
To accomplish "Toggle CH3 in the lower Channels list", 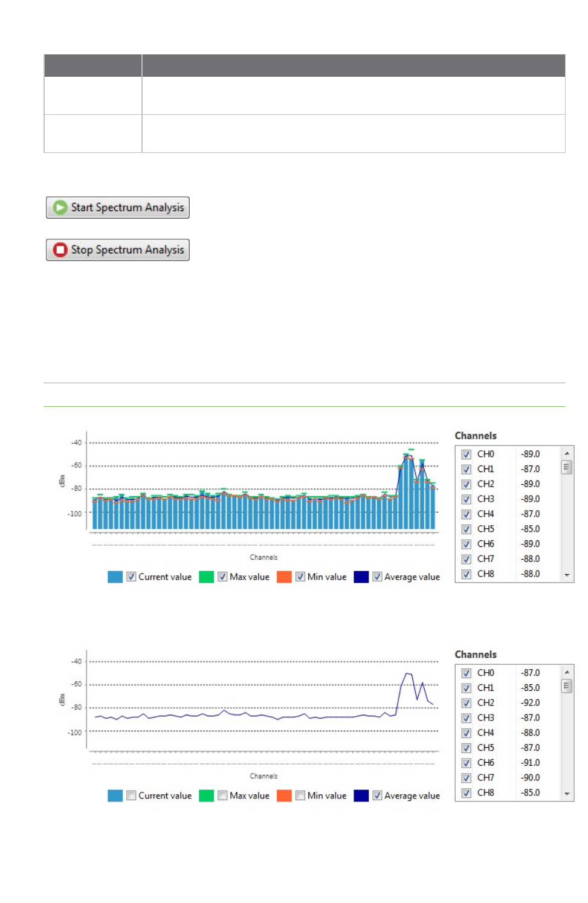I will pos(466,717).
